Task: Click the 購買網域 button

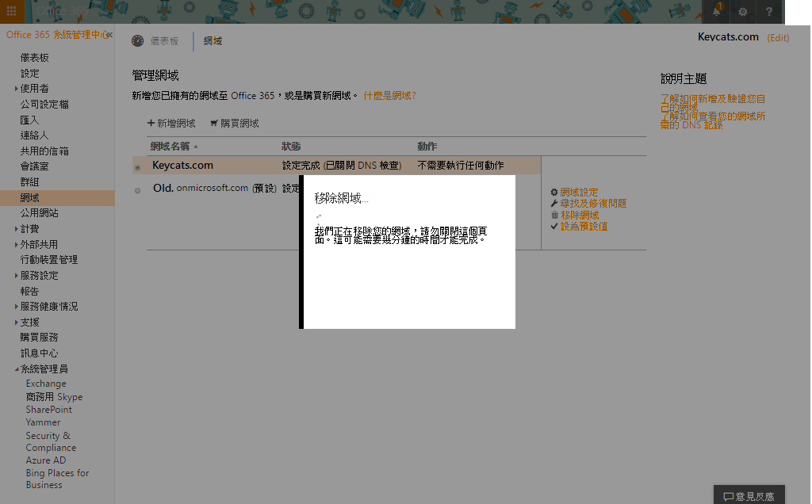Action: (x=235, y=123)
